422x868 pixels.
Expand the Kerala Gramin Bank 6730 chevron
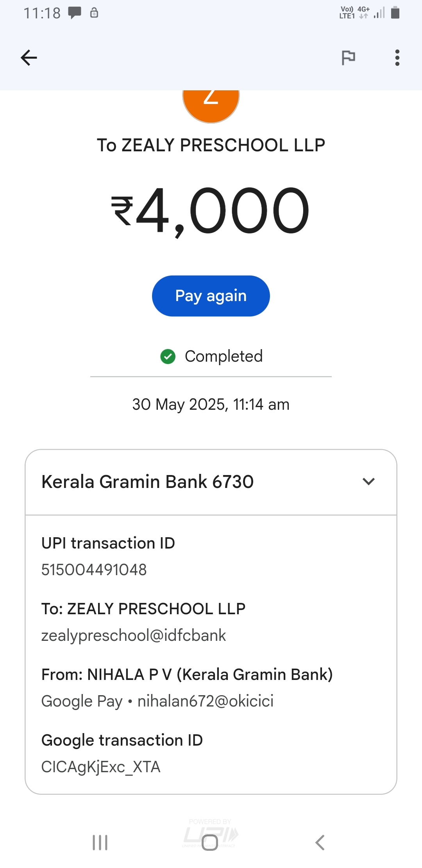368,481
